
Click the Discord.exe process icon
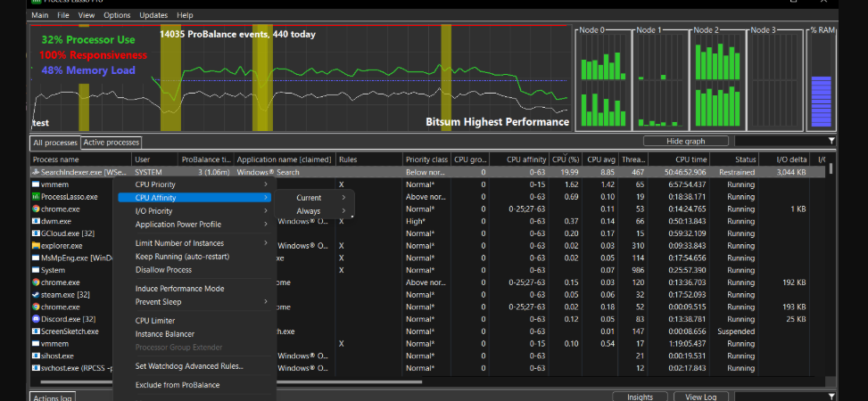(36, 319)
